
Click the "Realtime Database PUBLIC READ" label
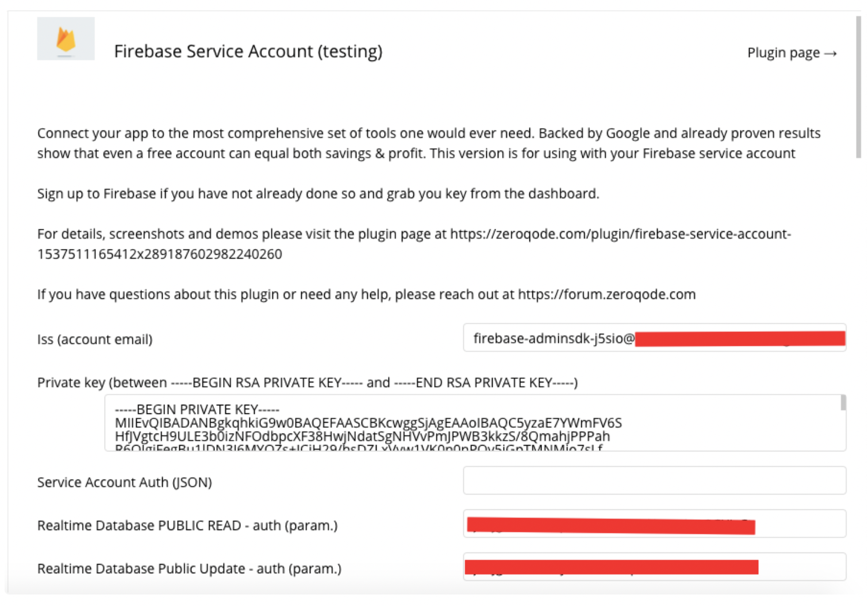187,526
